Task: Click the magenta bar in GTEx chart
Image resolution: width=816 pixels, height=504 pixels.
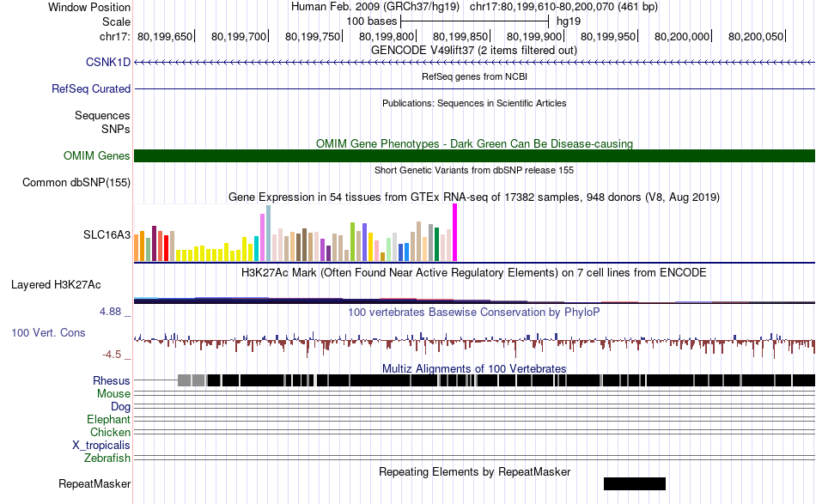Action: pyautogui.click(x=455, y=233)
